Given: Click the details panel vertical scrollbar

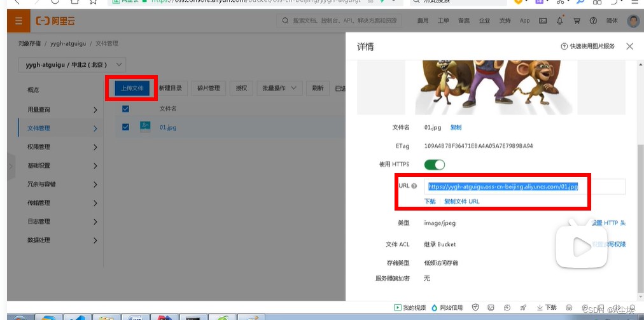Looking at the screenshot, I should click(640, 218).
